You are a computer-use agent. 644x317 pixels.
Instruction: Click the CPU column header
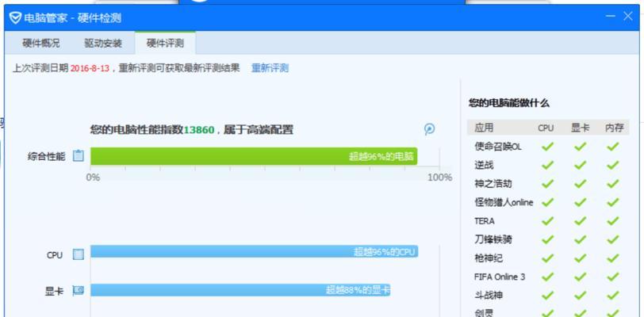546,128
